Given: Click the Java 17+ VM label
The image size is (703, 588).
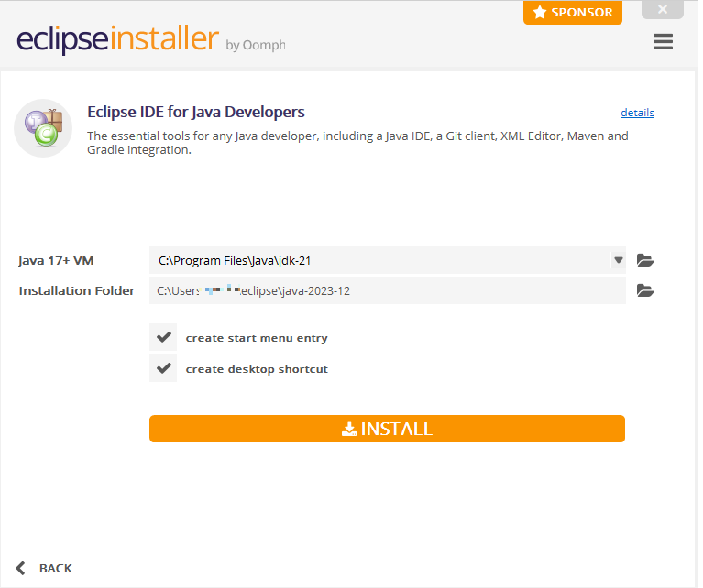Looking at the screenshot, I should [x=56, y=260].
